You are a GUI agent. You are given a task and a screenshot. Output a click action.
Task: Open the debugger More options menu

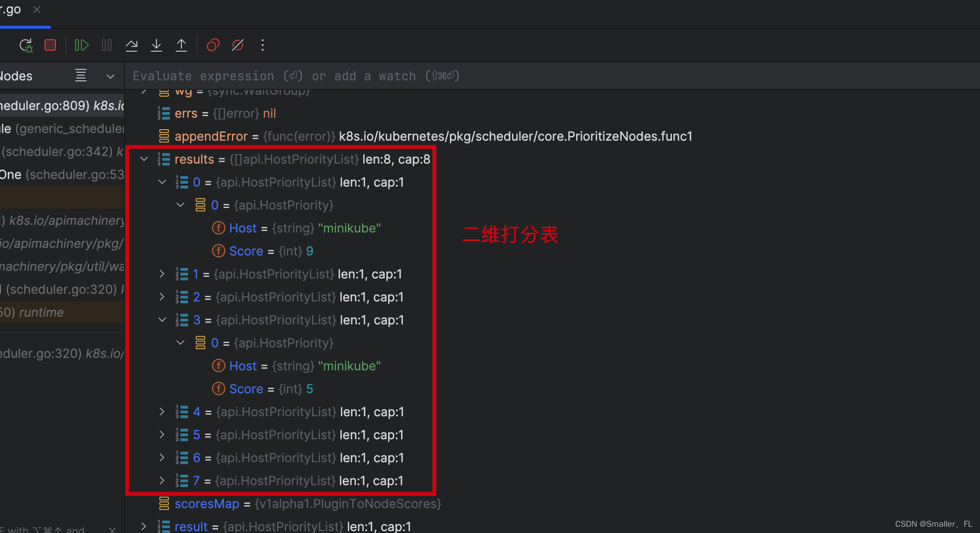click(263, 45)
